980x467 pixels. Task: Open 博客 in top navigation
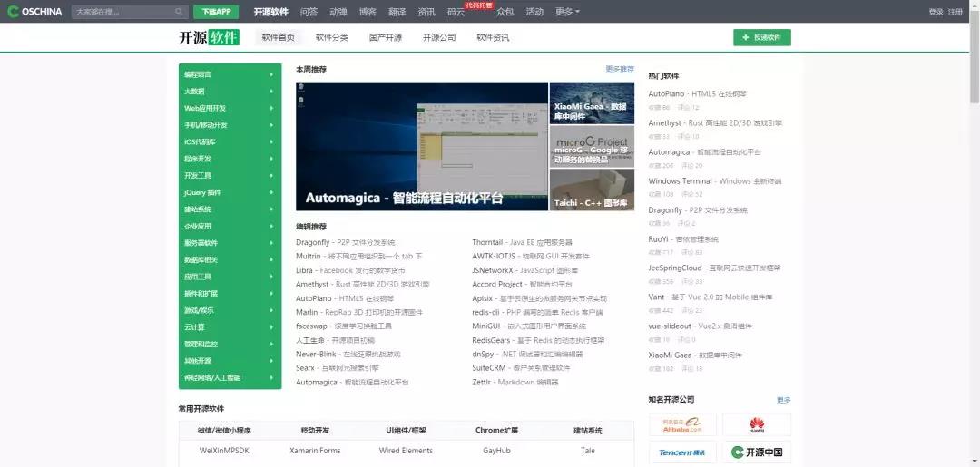click(367, 11)
